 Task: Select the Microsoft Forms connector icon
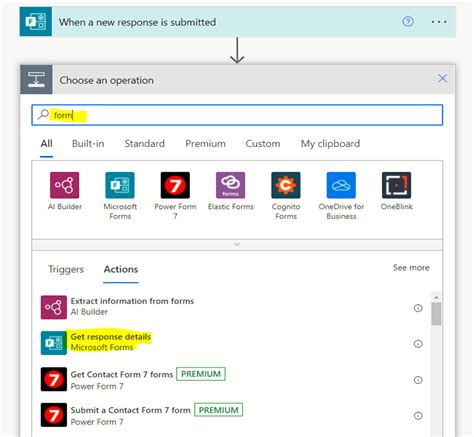120,185
